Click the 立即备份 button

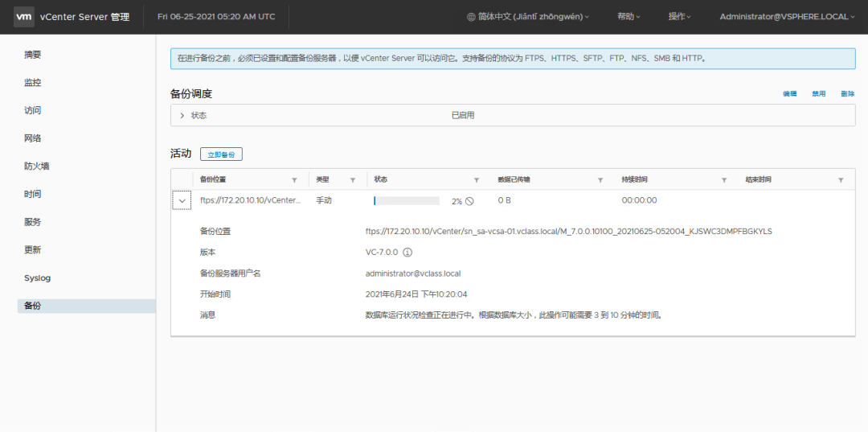[x=221, y=154]
